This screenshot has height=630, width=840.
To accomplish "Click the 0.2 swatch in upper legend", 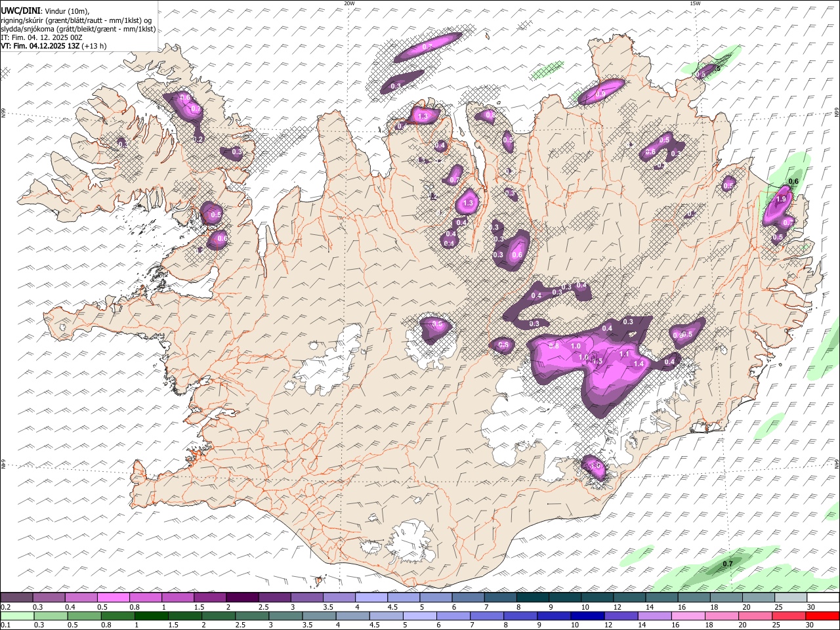I will [16, 597].
